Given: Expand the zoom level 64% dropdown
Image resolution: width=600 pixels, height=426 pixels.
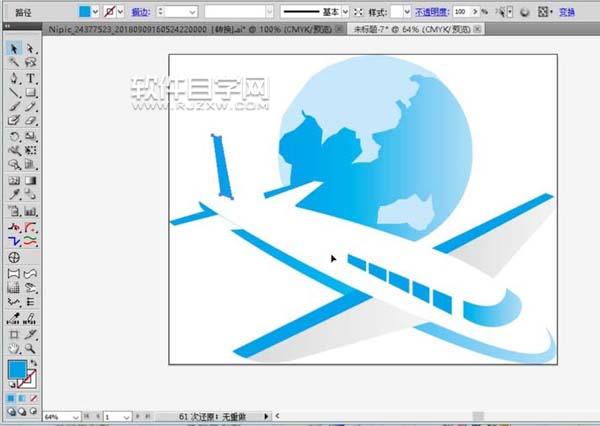Looking at the screenshot, I should tap(76, 417).
